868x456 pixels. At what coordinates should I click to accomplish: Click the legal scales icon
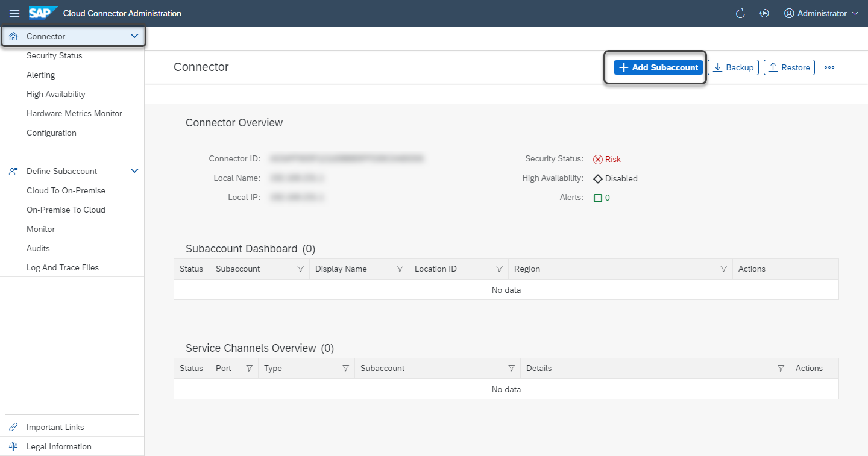pos(13,446)
